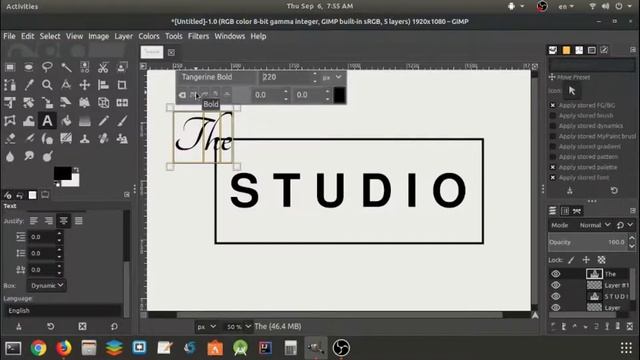Viewport: 640px width, 360px height.
Task: Open the Box Dynamic dropdown
Action: (47, 285)
